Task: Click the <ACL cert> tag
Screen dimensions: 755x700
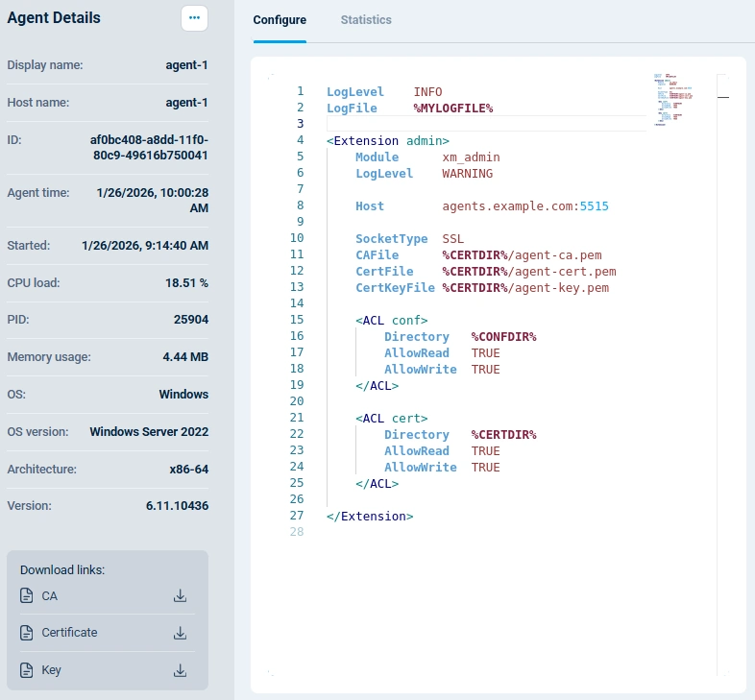Action: pos(392,419)
